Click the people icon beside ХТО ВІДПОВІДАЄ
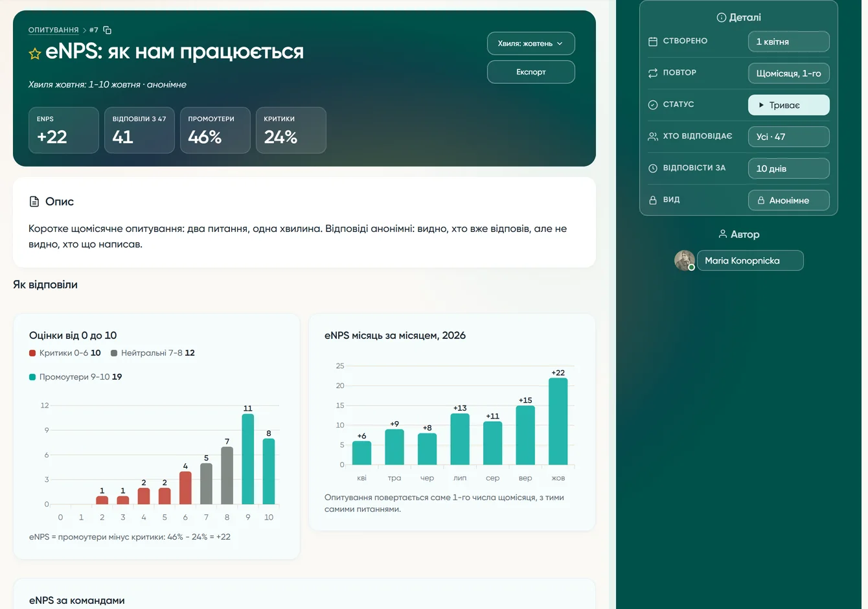Image resolution: width=868 pixels, height=609 pixels. (x=653, y=137)
